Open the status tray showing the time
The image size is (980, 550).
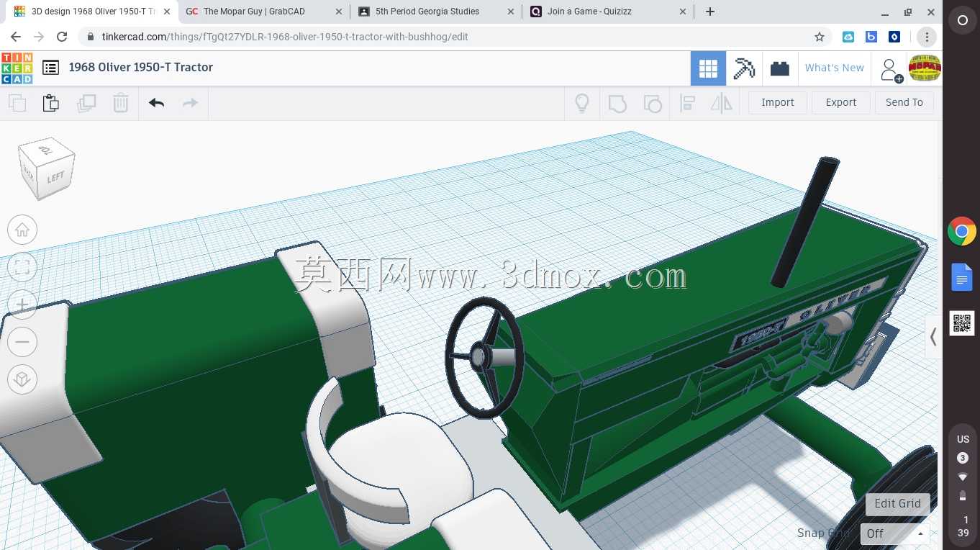[x=963, y=484]
